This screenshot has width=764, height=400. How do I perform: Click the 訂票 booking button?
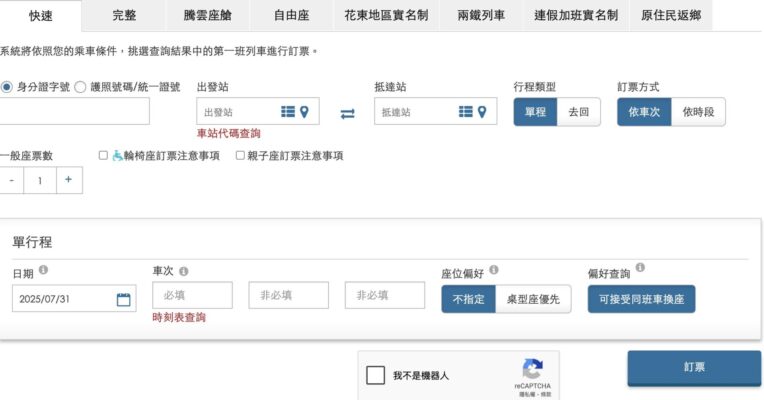pyautogui.click(x=694, y=368)
